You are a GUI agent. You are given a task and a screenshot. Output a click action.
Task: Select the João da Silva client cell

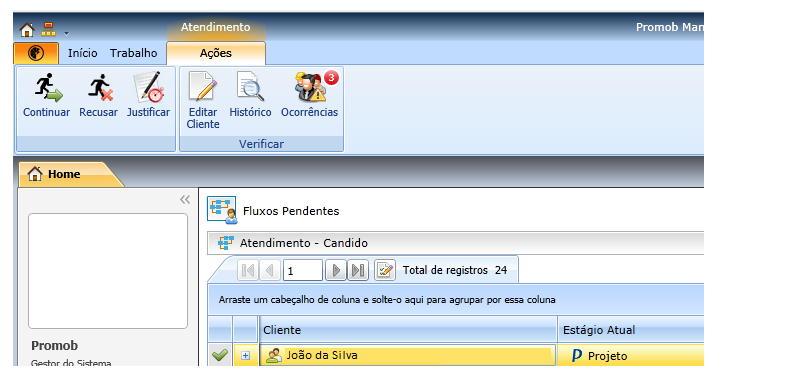pos(408,355)
